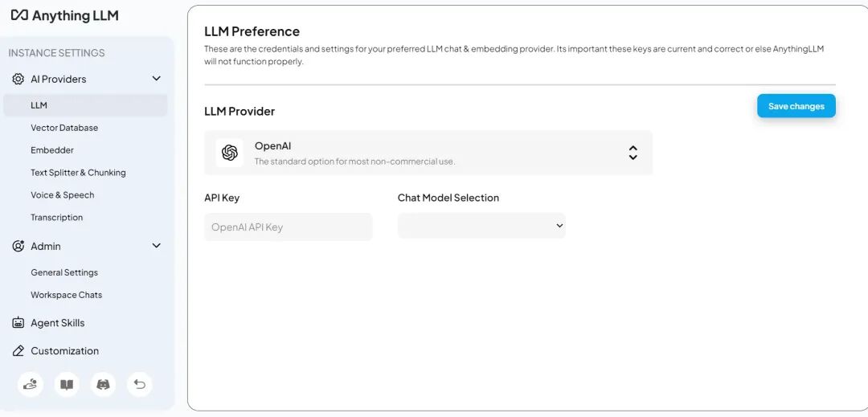Open the support hand icon in footer
This screenshot has height=417, width=868.
[x=31, y=384]
